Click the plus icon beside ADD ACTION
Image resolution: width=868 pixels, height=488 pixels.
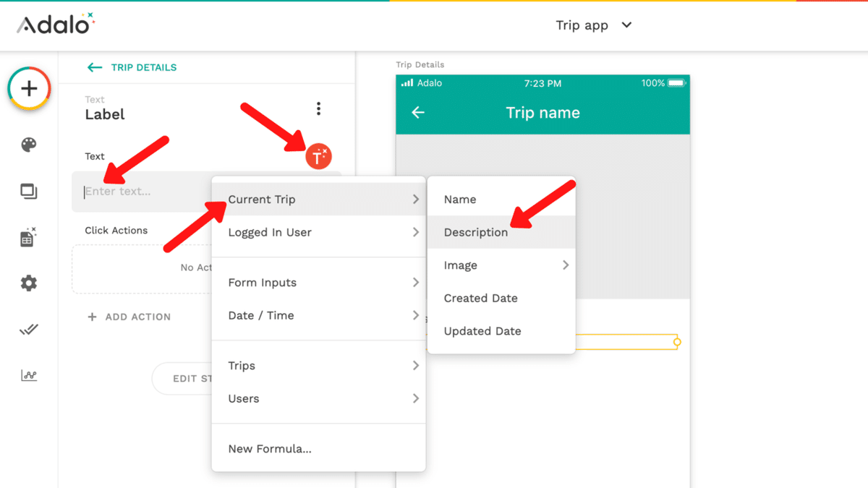click(x=92, y=317)
